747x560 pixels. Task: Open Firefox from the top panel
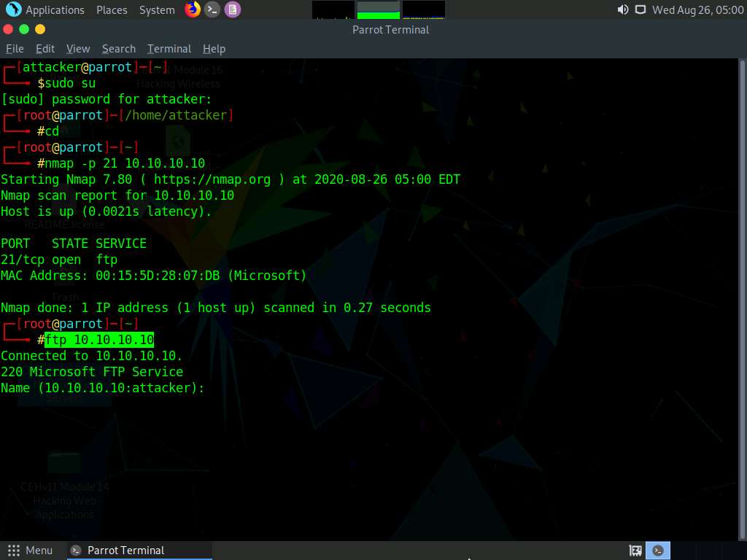(x=193, y=9)
